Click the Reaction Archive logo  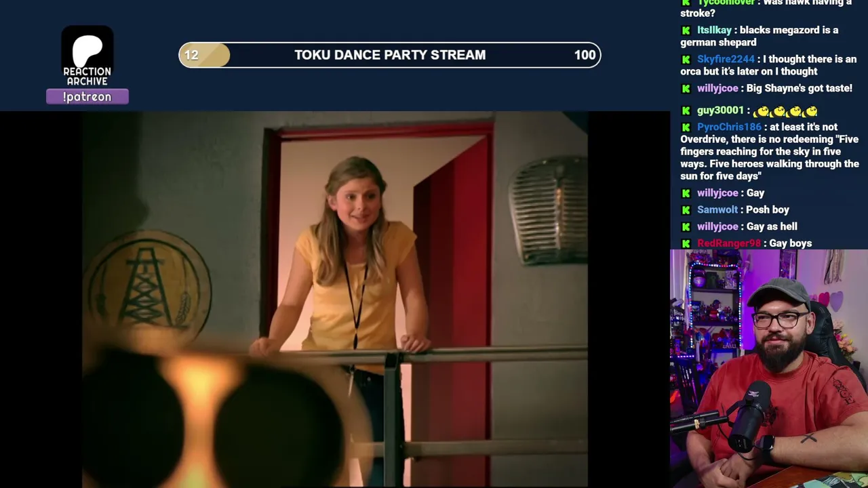coord(87,56)
